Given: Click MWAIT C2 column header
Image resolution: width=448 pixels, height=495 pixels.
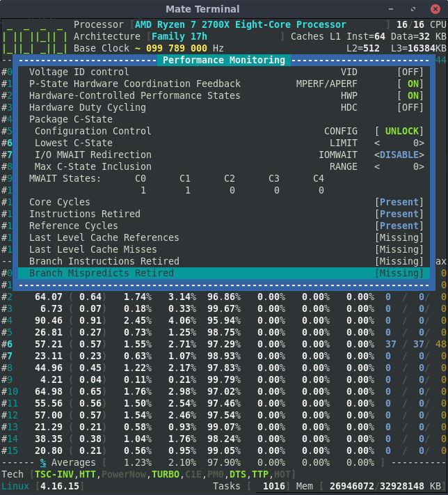Looking at the screenshot, I should pos(230,179).
